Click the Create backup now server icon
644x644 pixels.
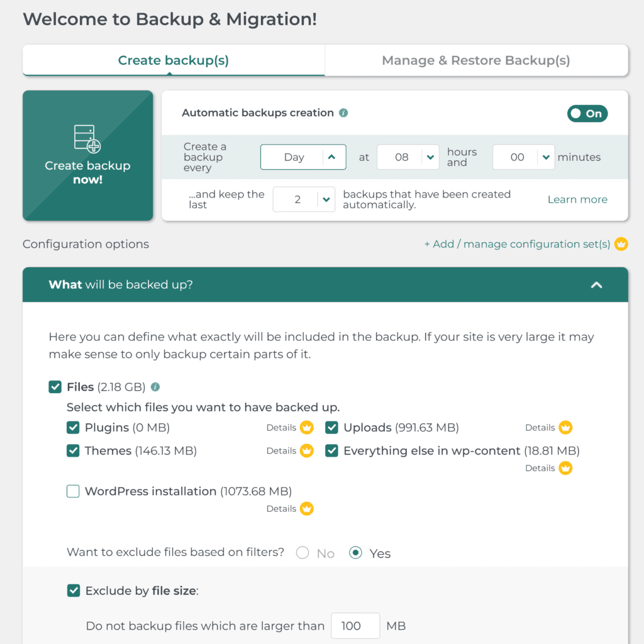tap(87, 139)
